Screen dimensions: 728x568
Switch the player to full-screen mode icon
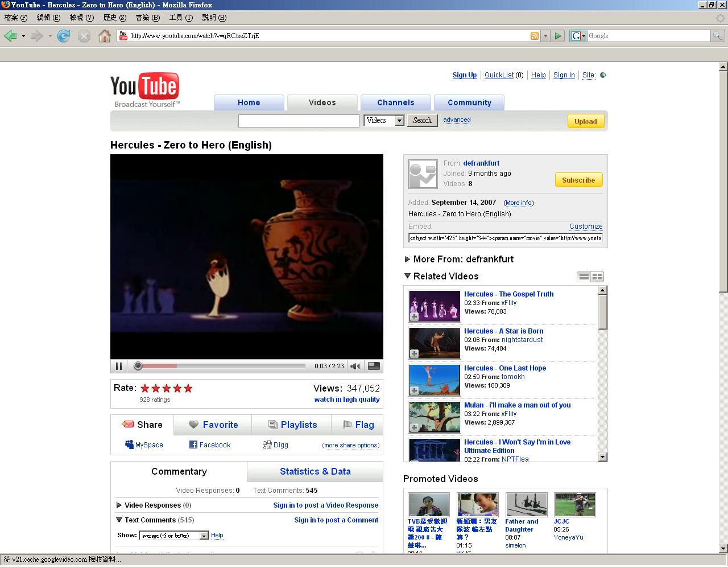point(374,366)
